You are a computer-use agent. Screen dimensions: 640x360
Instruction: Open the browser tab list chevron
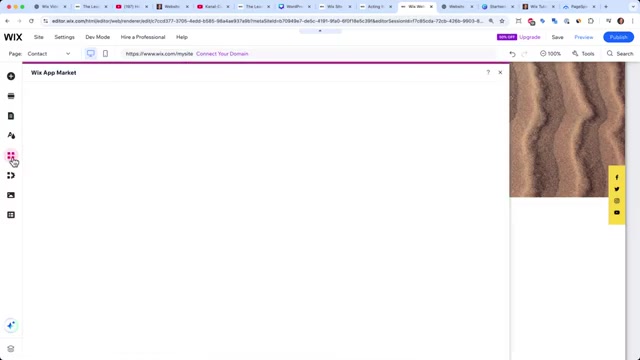pyautogui.click(x=633, y=7)
